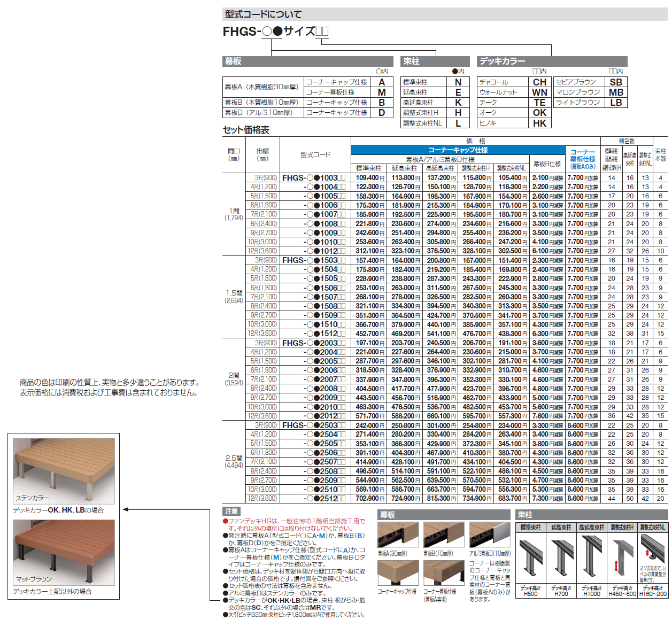
Task: Click the 109,400円 price cell
Action: pos(369,178)
